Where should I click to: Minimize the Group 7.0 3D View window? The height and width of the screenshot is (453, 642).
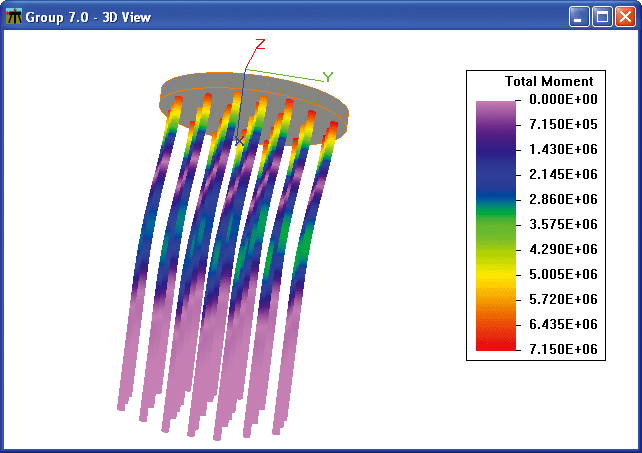[579, 17]
